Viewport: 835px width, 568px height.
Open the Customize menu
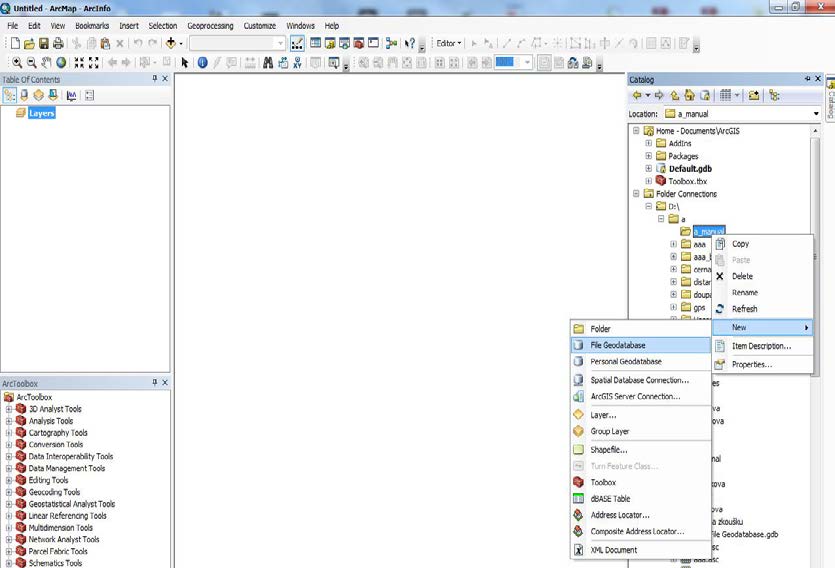(259, 26)
